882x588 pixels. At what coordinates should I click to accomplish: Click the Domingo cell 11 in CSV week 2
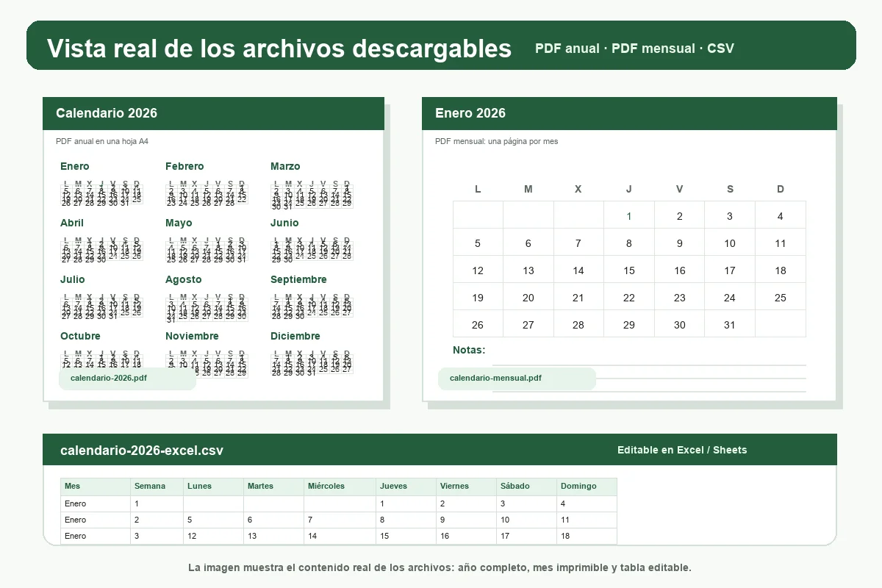pos(587,520)
